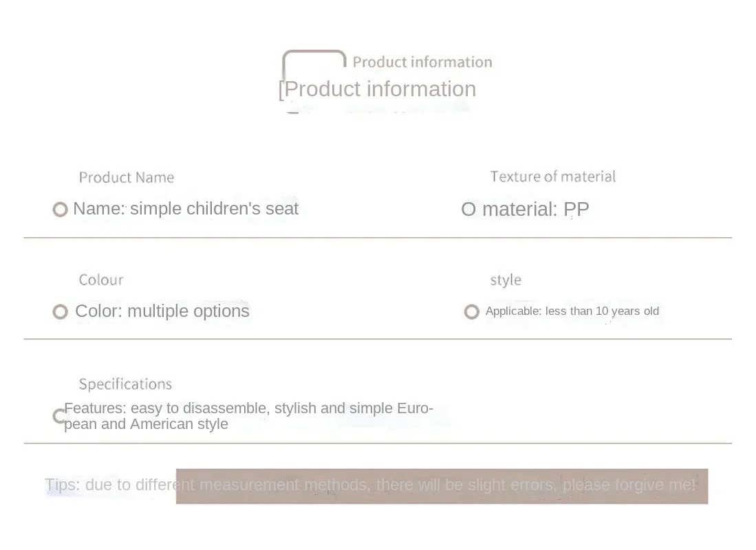The width and height of the screenshot is (756, 550).
Task: Click the brown Tips measurement banner
Action: (x=442, y=486)
